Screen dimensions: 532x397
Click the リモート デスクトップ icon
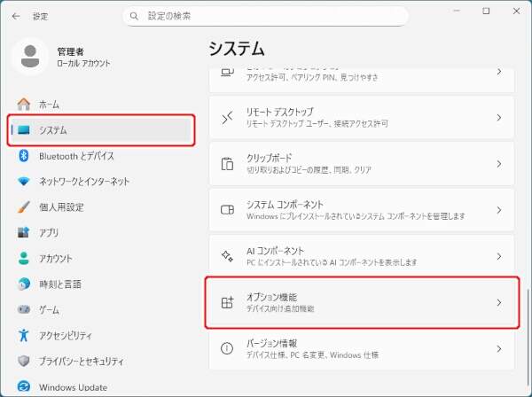227,118
